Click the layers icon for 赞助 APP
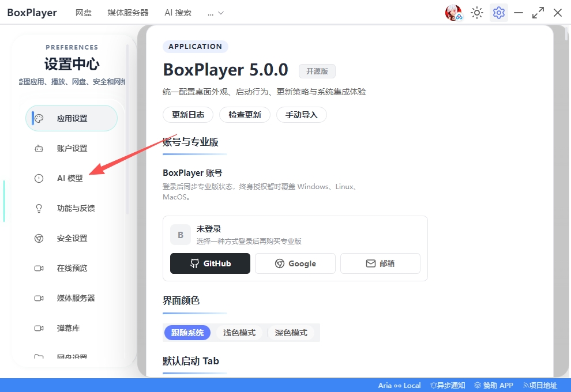The image size is (571, 392). 478,385
